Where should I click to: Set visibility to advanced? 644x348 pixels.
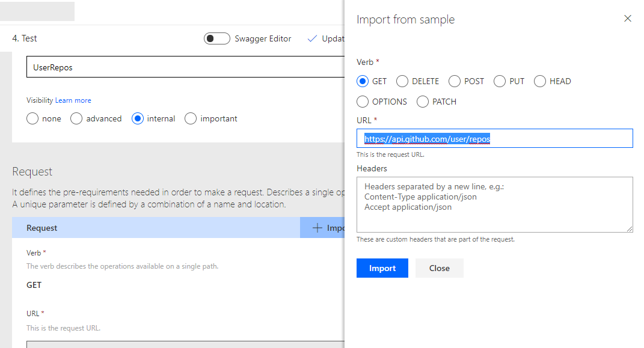click(x=76, y=118)
